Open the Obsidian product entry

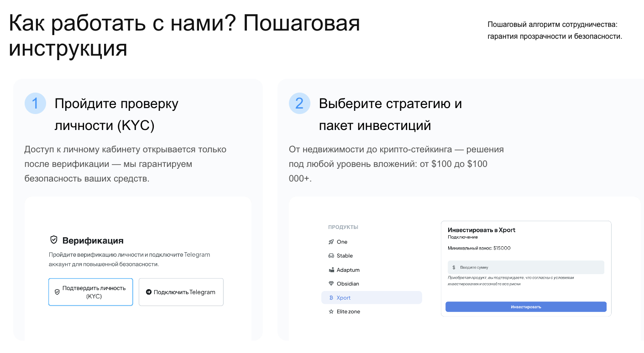(x=348, y=284)
